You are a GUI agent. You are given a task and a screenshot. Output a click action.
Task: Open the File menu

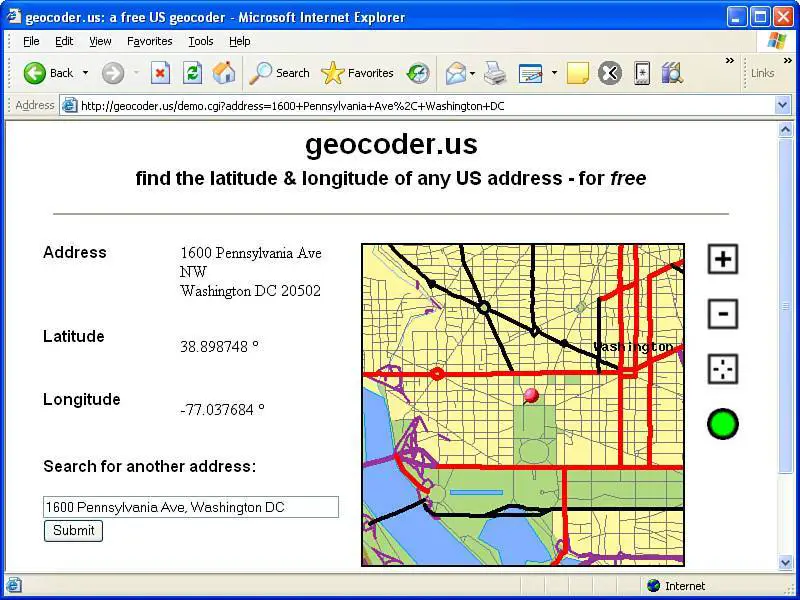[31, 41]
